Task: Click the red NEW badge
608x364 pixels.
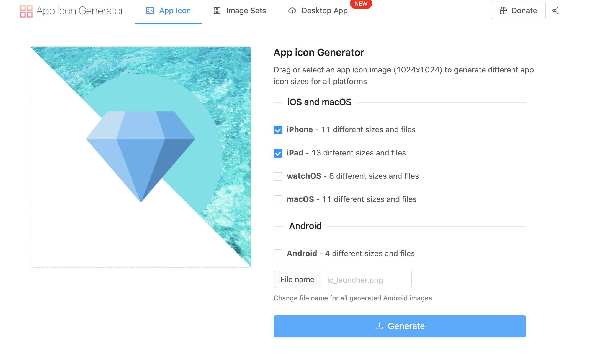Action: click(x=361, y=4)
